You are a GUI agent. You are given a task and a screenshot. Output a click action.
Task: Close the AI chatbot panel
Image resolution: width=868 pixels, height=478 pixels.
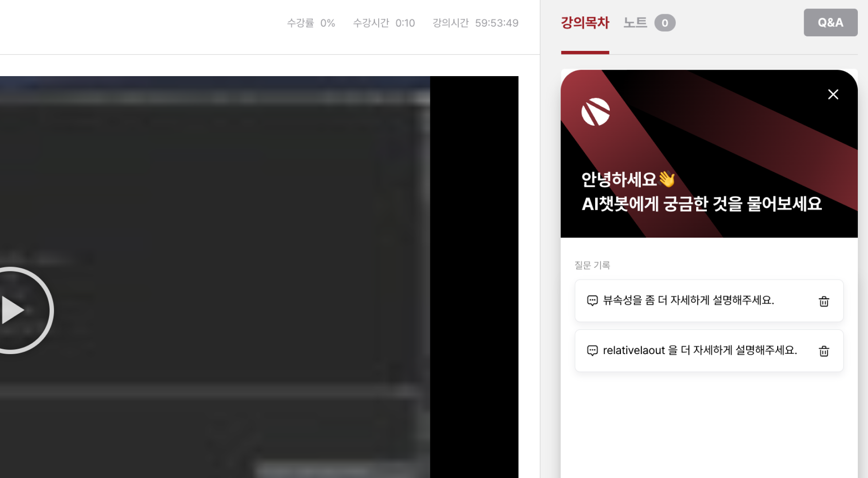pos(833,94)
